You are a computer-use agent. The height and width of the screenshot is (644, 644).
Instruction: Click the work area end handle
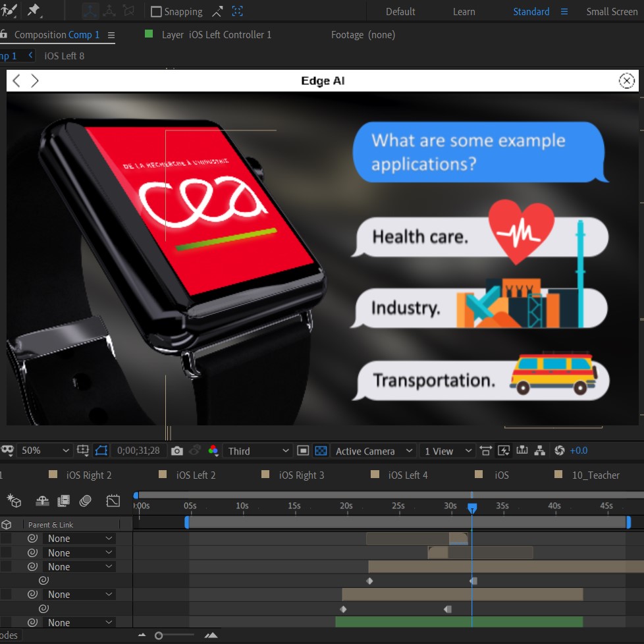click(x=628, y=522)
